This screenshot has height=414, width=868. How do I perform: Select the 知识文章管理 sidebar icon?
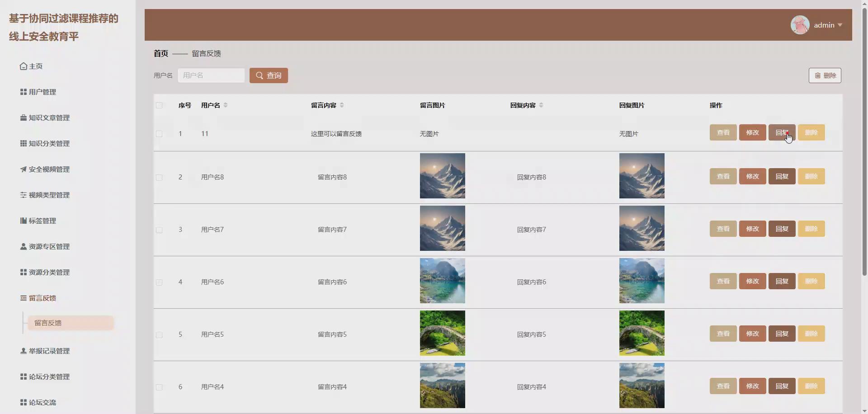click(x=23, y=118)
